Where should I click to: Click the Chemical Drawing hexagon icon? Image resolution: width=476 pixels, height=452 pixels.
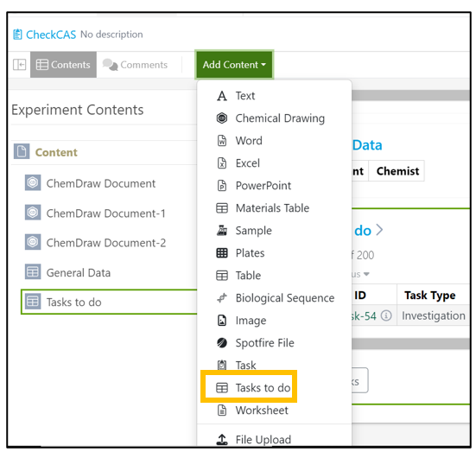pos(222,118)
